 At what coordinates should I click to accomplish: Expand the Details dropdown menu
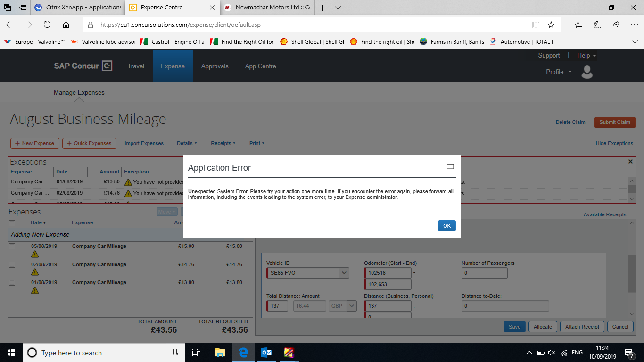[x=187, y=143]
